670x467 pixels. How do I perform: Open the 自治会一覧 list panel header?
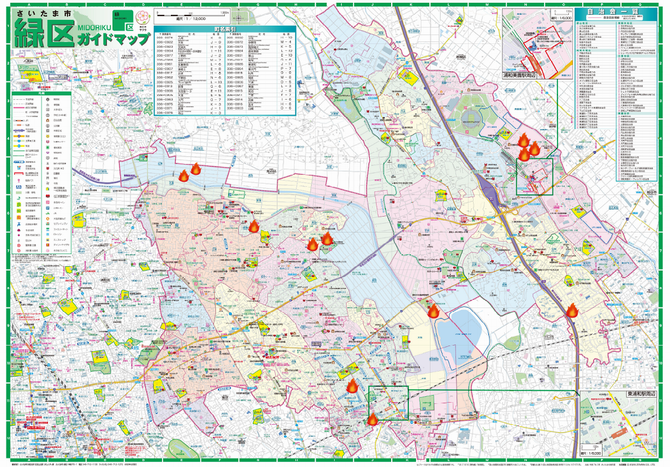pos(616,15)
